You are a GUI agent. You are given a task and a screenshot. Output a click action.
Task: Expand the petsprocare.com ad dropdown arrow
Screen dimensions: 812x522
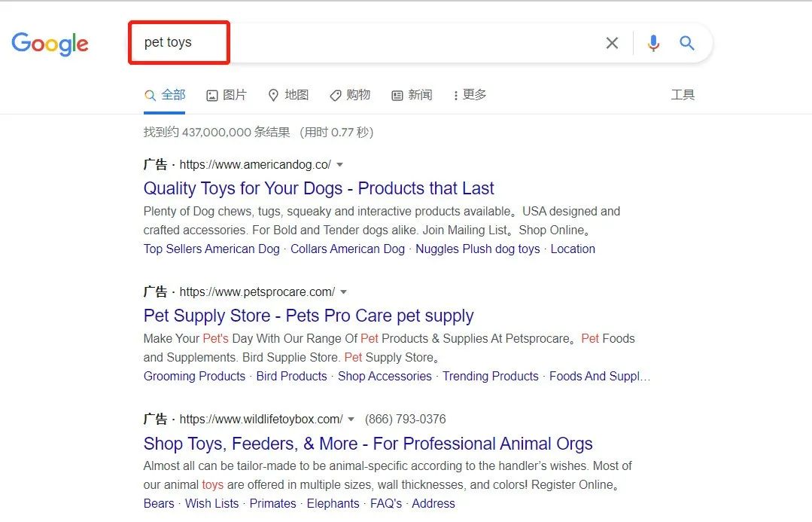click(344, 292)
